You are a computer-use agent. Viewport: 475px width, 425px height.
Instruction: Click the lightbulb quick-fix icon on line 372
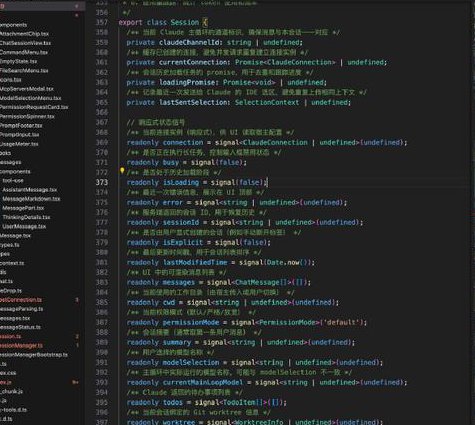point(122,171)
